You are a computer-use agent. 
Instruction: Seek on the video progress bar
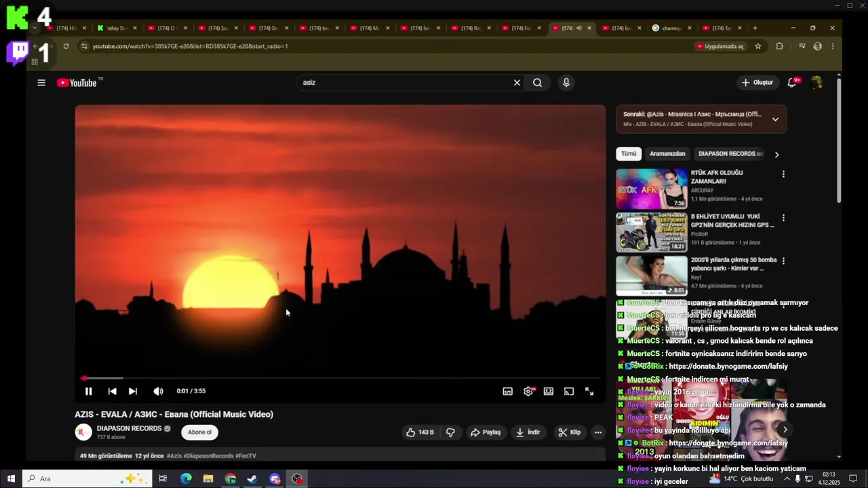click(340, 378)
